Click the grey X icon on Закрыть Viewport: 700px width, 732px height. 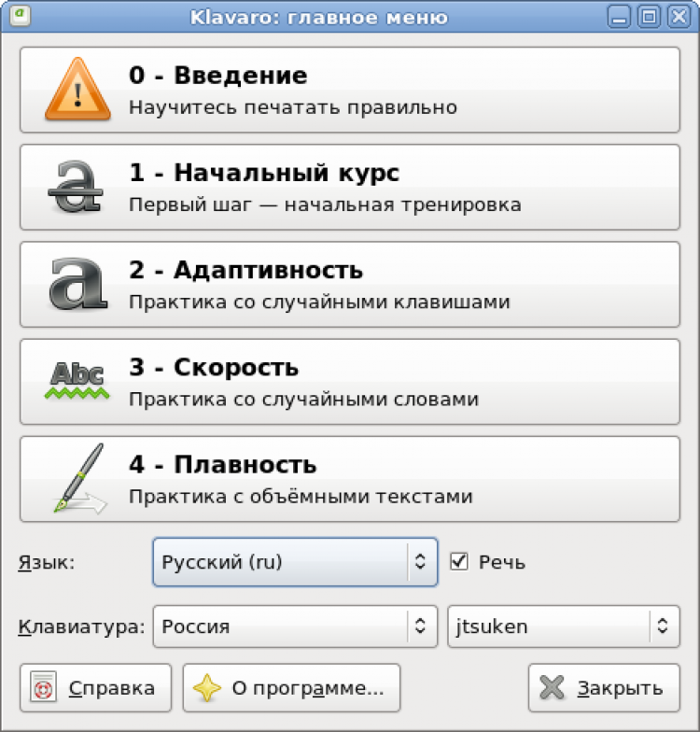[553, 687]
